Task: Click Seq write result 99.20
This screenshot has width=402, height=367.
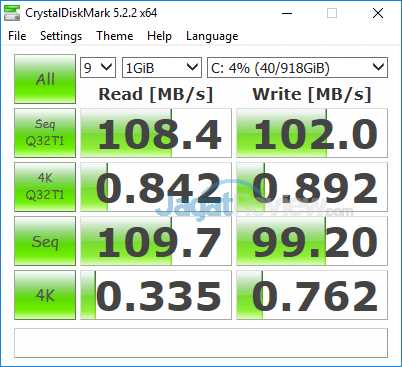Action: tap(312, 241)
